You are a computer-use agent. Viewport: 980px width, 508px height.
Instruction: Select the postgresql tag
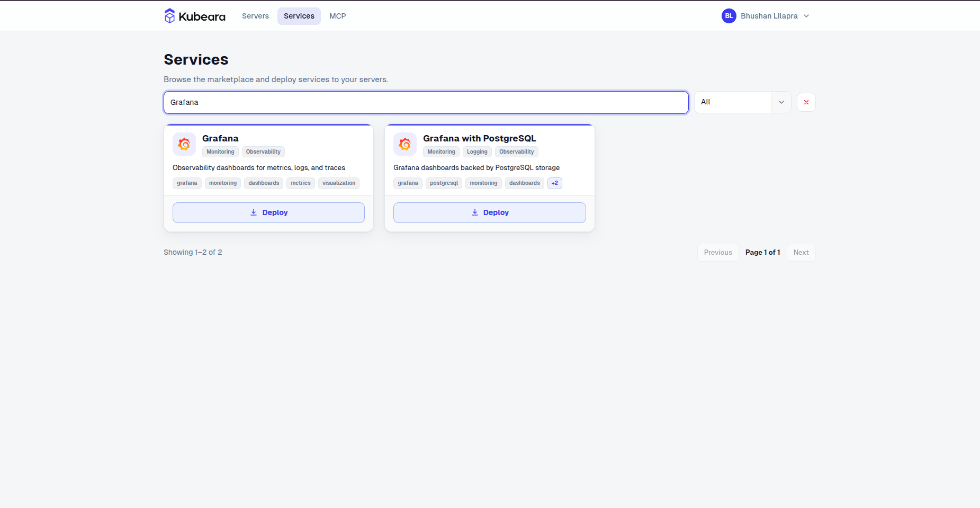[444, 183]
